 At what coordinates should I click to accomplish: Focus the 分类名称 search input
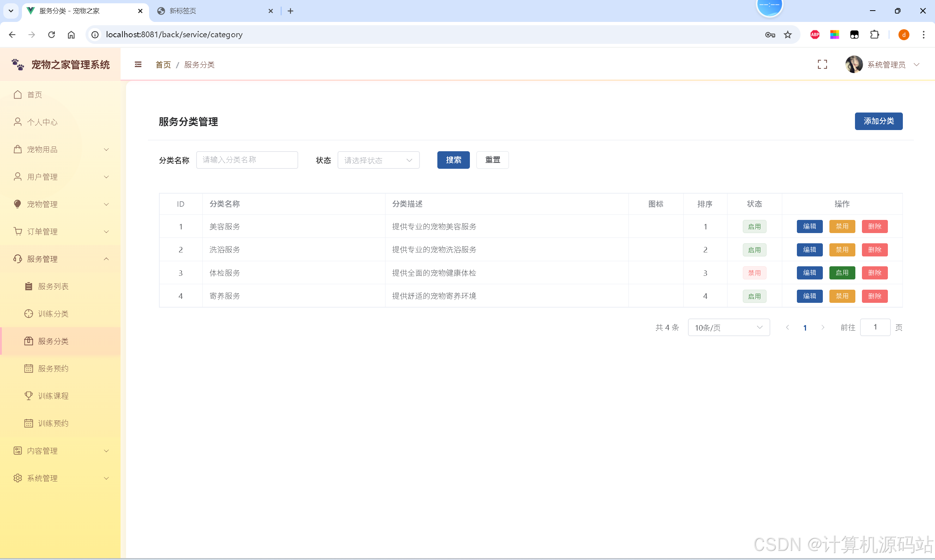tap(247, 160)
